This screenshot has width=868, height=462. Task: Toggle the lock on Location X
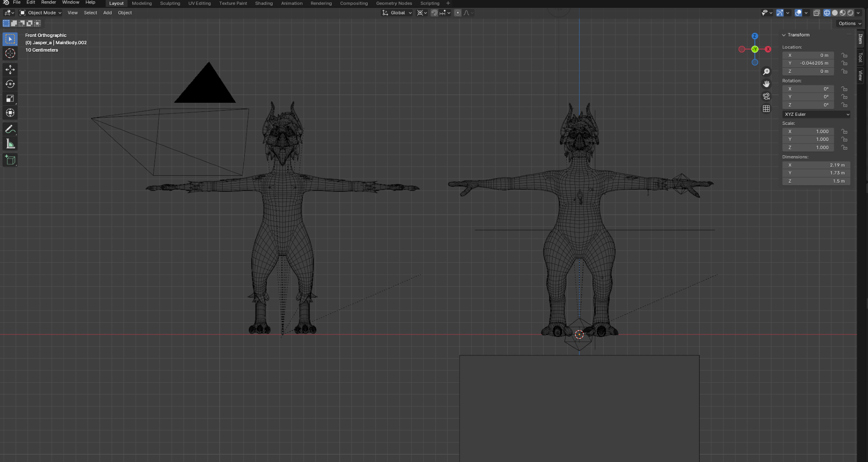coord(844,56)
